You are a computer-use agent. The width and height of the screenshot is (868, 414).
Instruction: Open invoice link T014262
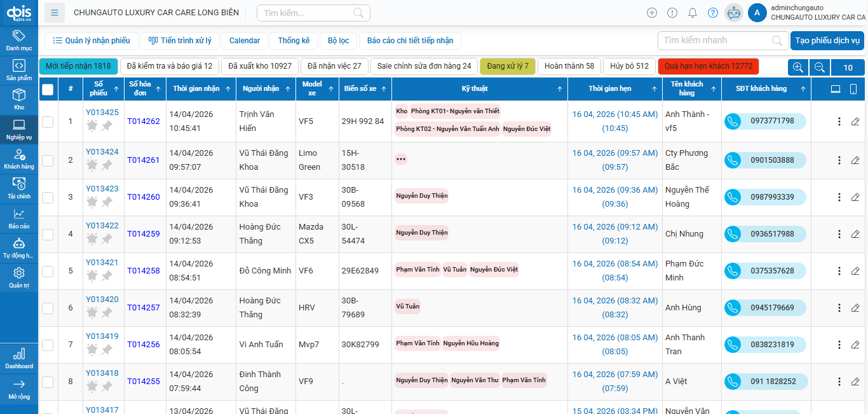click(144, 121)
